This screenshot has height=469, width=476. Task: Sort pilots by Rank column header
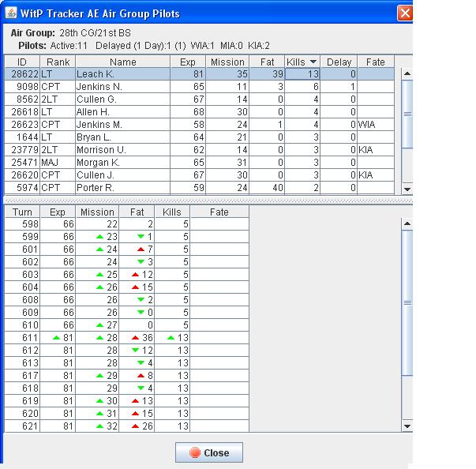58,62
